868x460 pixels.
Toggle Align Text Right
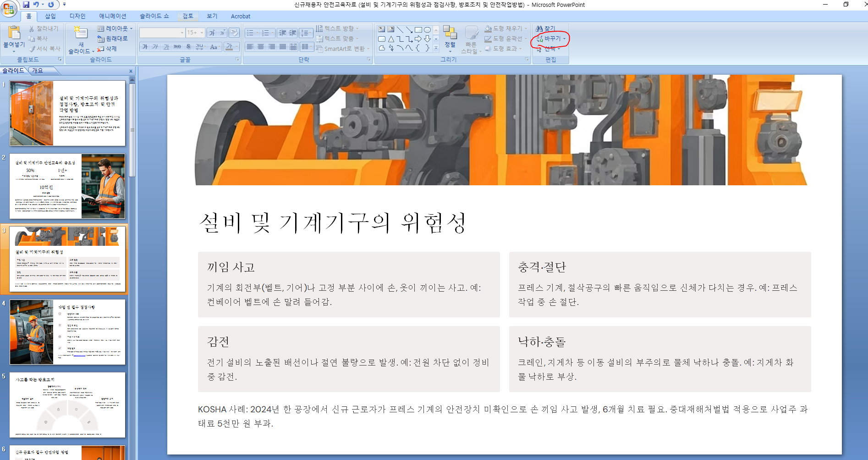272,47
